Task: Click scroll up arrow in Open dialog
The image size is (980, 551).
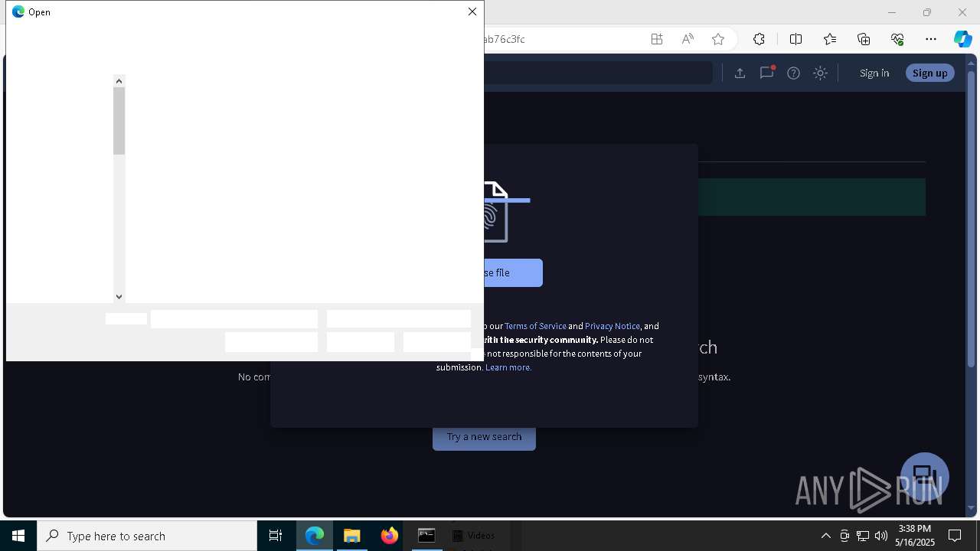Action: click(x=119, y=81)
